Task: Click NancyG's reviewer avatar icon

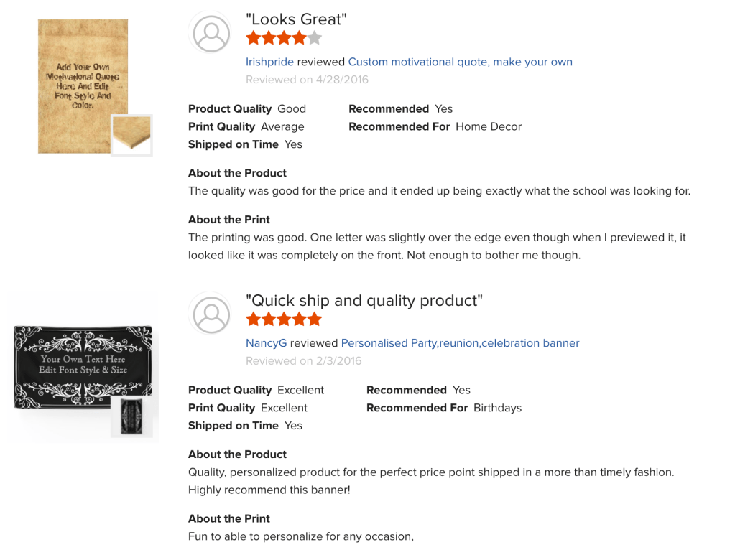Action: pyautogui.click(x=211, y=314)
